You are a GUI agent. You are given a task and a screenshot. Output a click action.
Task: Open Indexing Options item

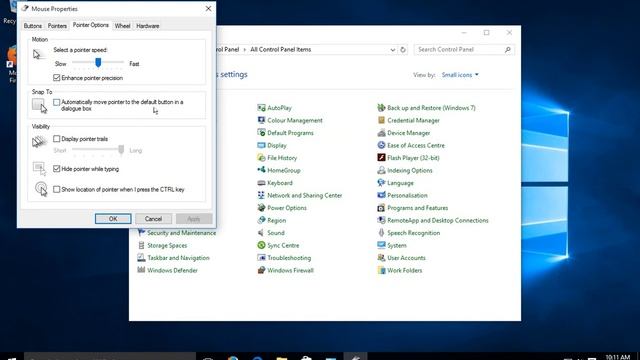tap(409, 171)
